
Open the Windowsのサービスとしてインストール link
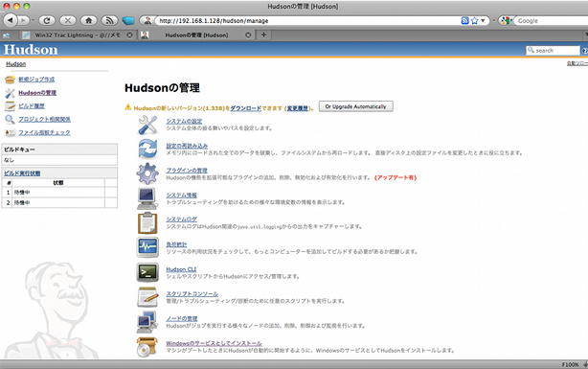214,343
